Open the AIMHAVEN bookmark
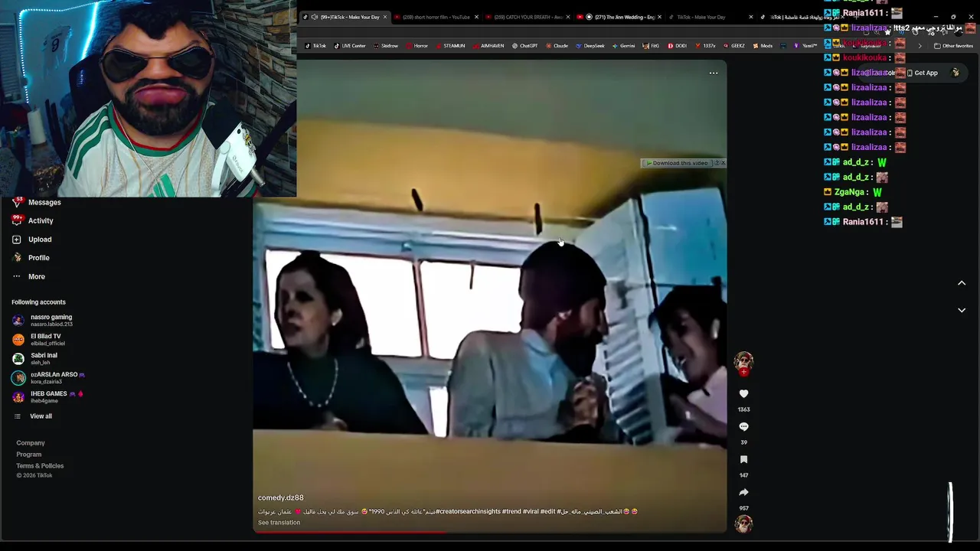The height and width of the screenshot is (551, 980). tap(488, 46)
